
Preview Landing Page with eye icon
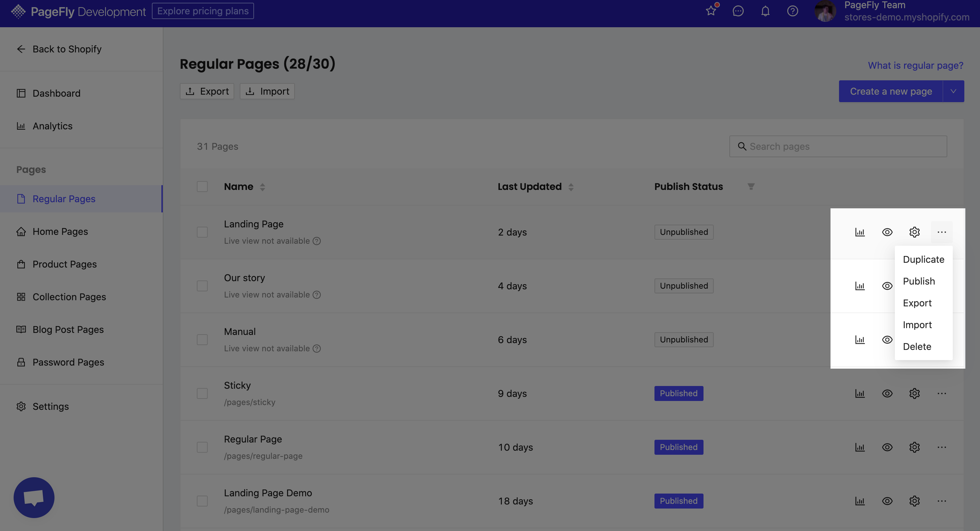[x=887, y=232]
